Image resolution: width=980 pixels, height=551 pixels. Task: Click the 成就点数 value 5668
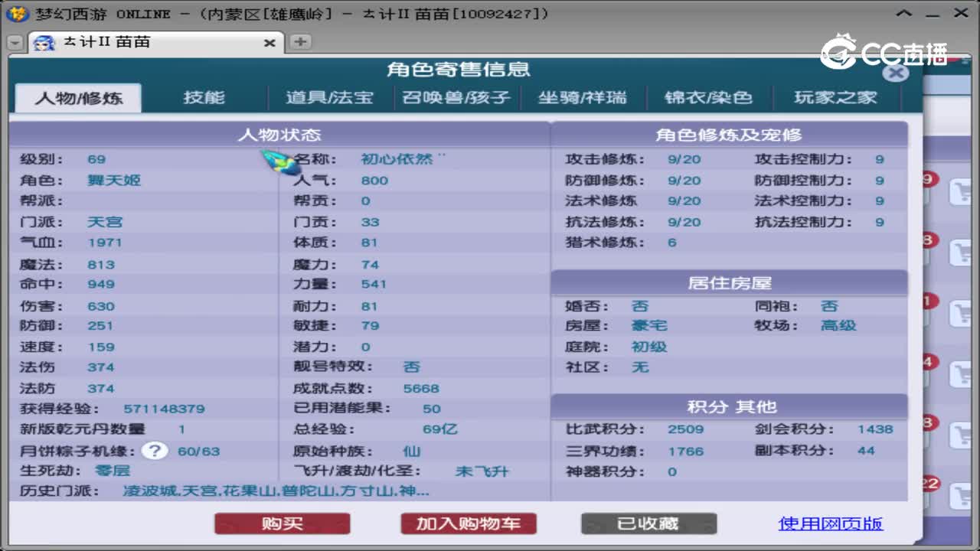pos(421,388)
